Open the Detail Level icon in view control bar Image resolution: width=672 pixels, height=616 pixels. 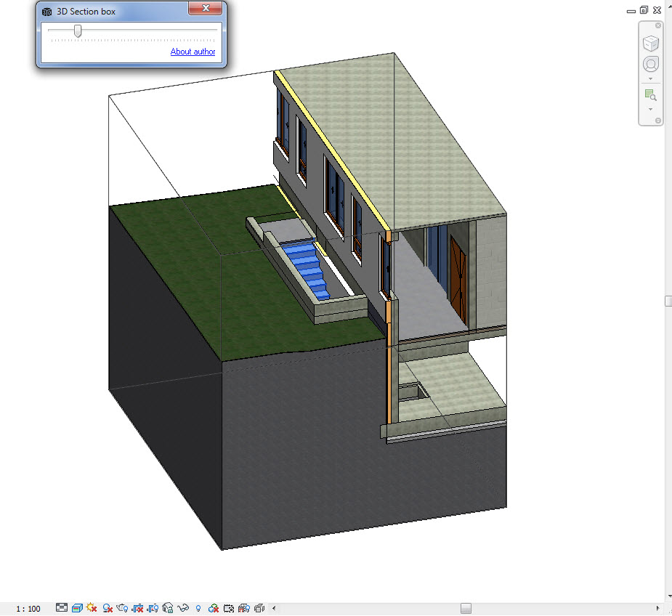(x=62, y=607)
